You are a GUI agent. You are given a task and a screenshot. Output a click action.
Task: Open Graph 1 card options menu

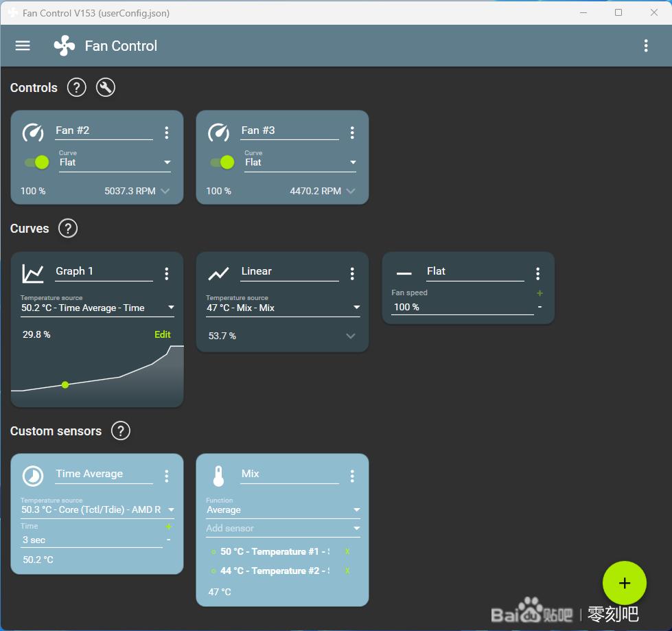(x=167, y=273)
